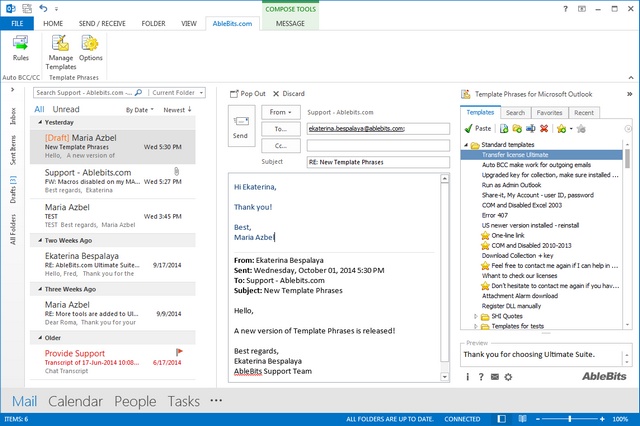Switch to Calendar in the navigation bar
The image size is (640, 426).
pyautogui.click(x=76, y=401)
